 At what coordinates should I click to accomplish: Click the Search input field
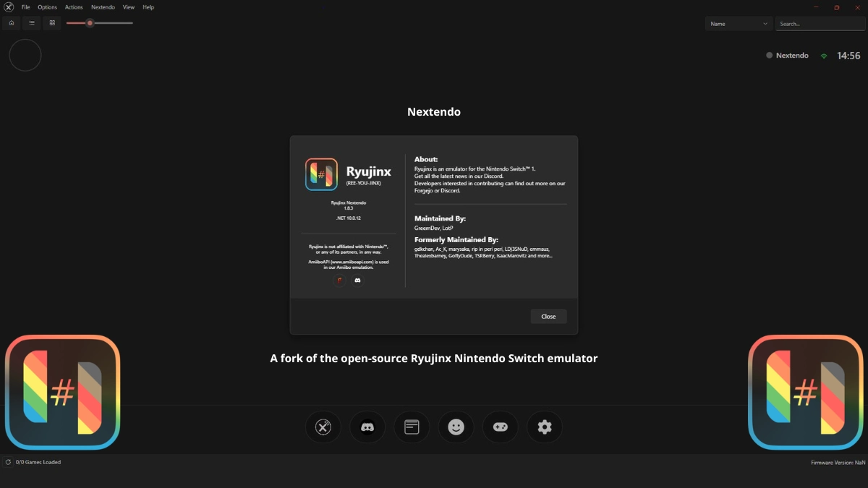click(x=820, y=24)
